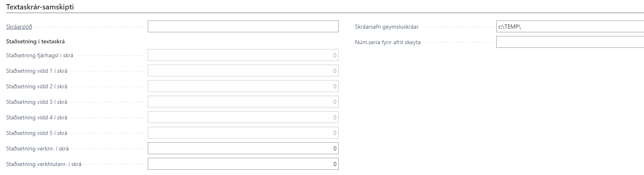Viewport: 644px width, 175px height.
Task: Click the Staðsetning vídd 1 í skrá label
Action: click(37, 71)
